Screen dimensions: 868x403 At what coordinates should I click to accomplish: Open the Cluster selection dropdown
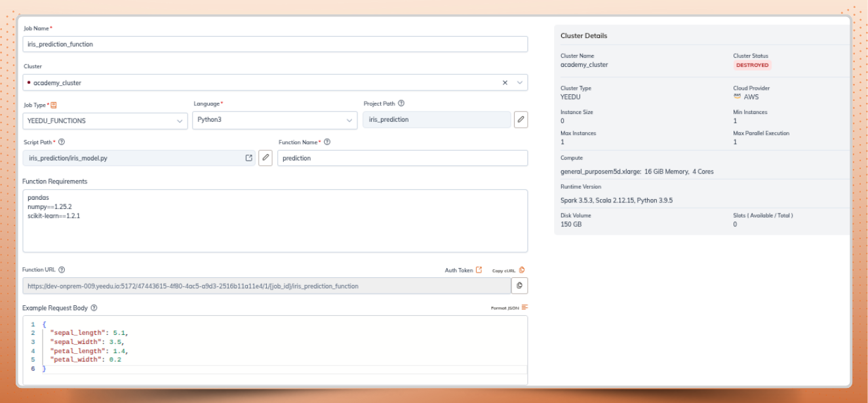519,83
